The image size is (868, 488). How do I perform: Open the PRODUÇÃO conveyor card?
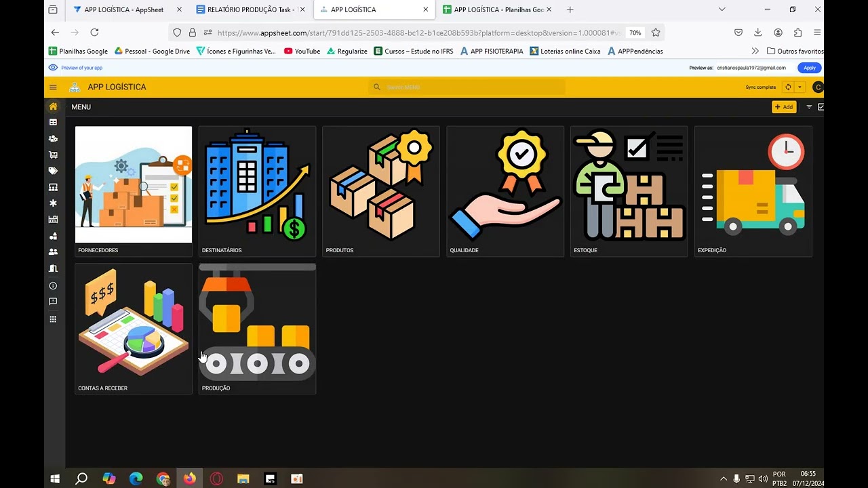pyautogui.click(x=257, y=329)
